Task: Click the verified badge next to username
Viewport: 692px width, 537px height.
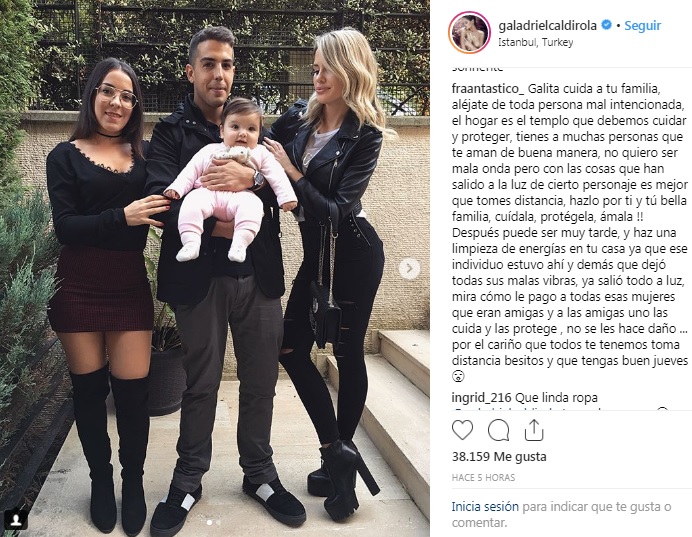Action: coord(606,25)
